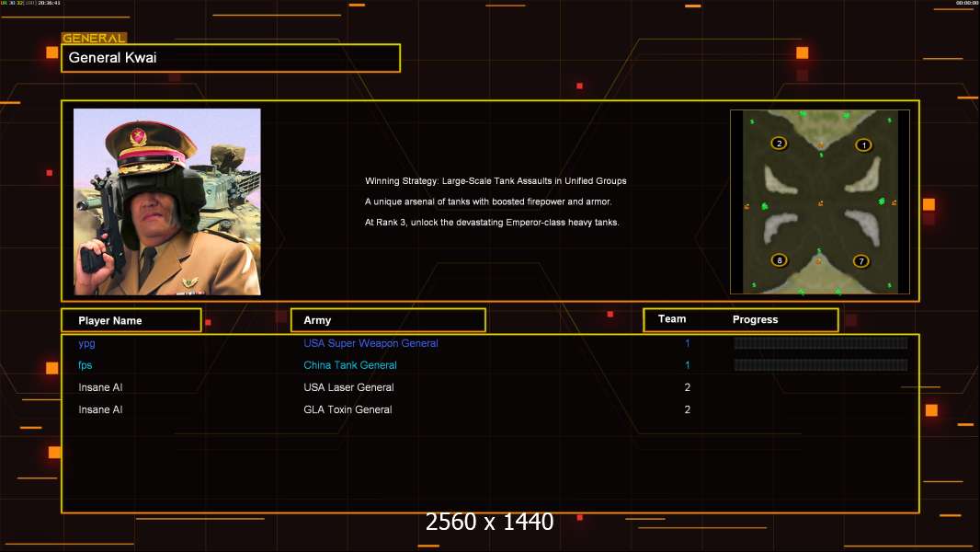Select player name ypg
Screen dimensions: 980x552
pos(86,343)
